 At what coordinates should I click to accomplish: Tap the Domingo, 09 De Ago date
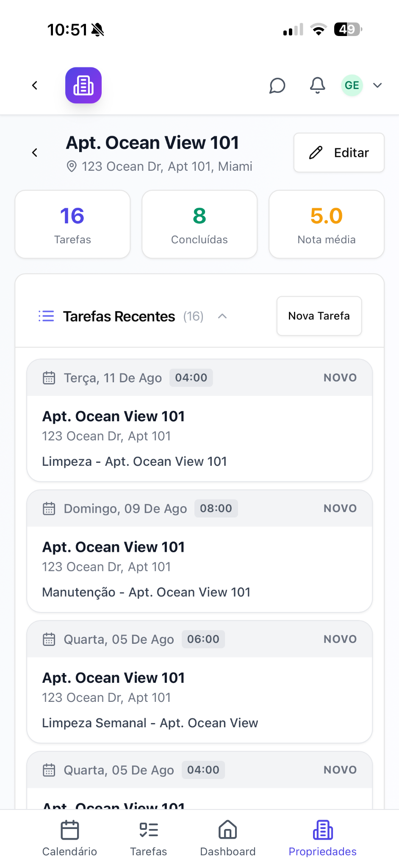click(x=125, y=508)
